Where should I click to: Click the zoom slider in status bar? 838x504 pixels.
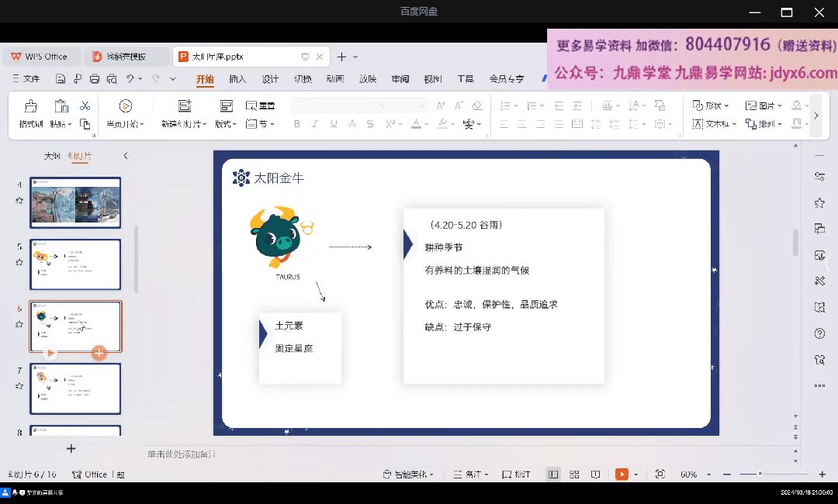click(x=760, y=474)
